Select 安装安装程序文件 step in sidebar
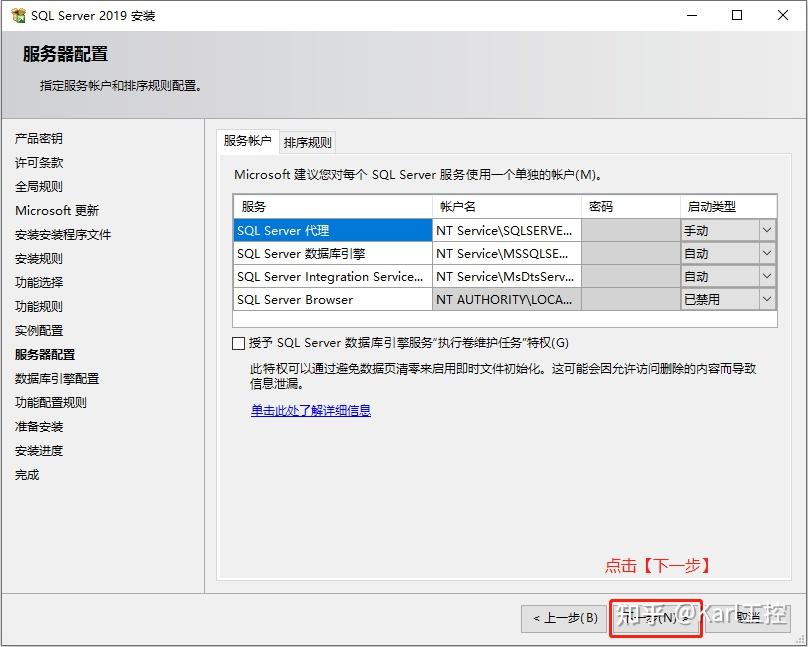The image size is (808, 647). (63, 235)
